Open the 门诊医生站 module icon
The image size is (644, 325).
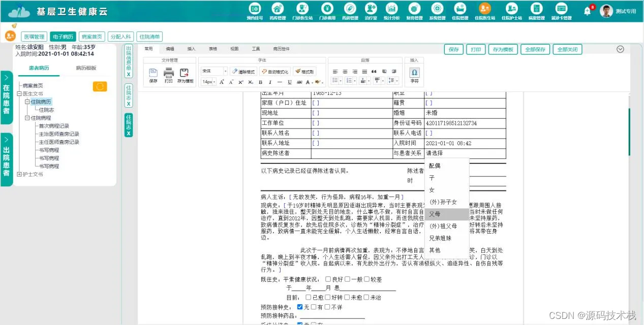point(302,9)
